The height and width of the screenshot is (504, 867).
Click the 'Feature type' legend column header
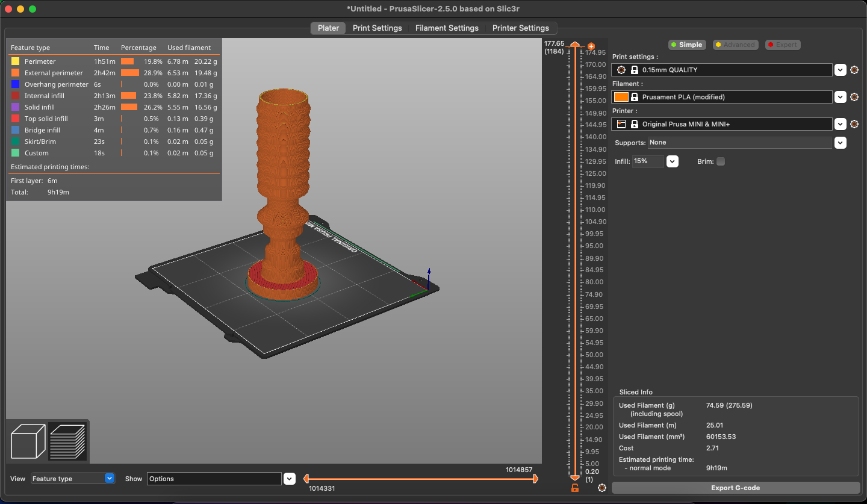click(30, 48)
